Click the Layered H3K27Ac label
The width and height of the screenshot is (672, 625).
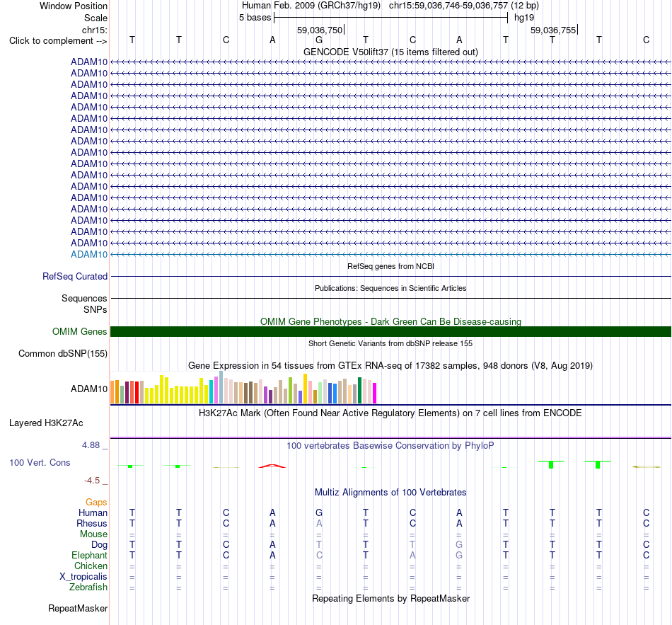point(46,423)
